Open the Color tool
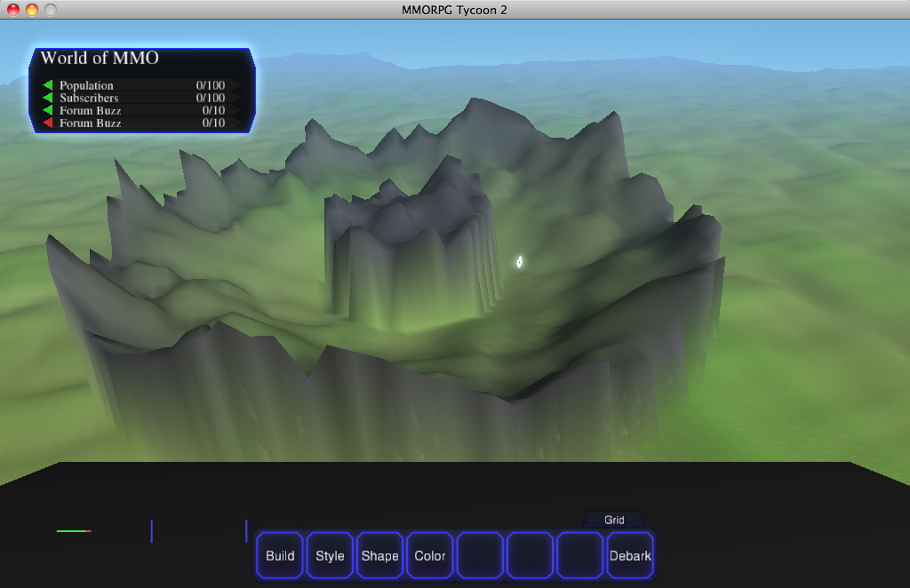Image resolution: width=910 pixels, height=588 pixels. coord(430,555)
